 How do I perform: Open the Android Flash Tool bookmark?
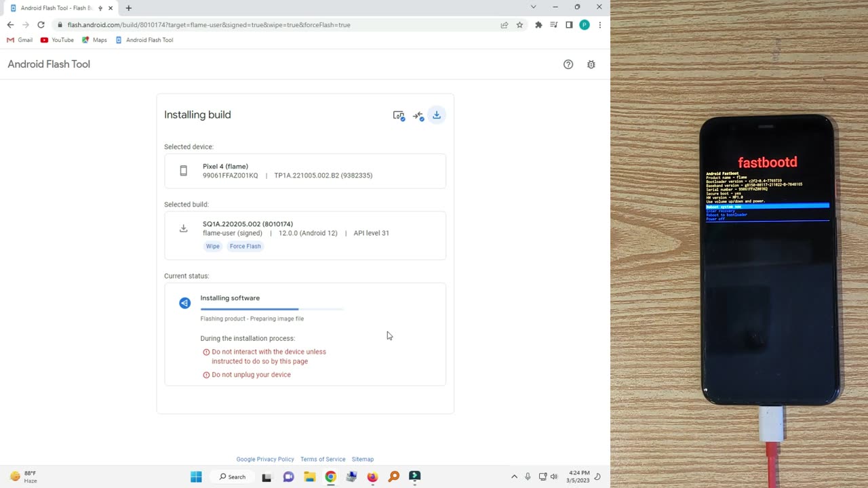144,40
